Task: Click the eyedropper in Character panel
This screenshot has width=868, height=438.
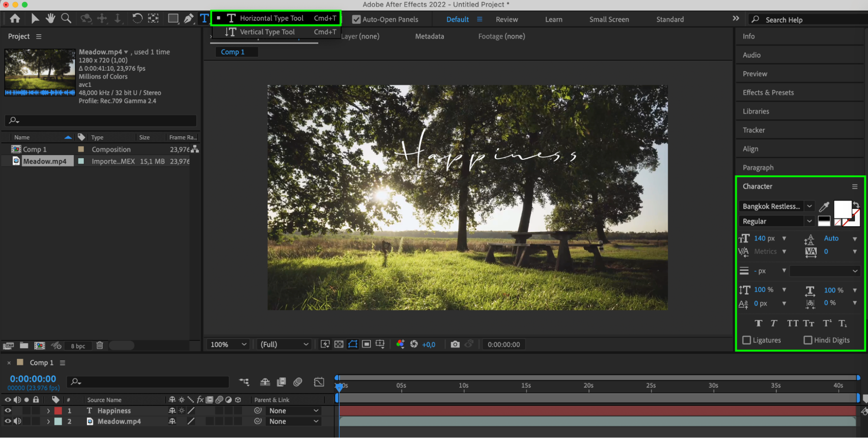Action: click(x=824, y=207)
